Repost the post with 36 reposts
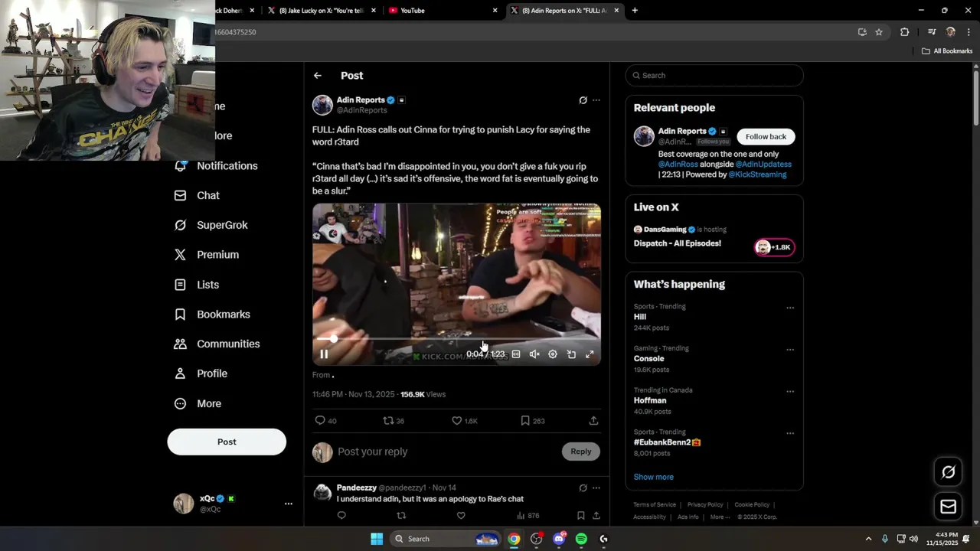Image resolution: width=980 pixels, height=551 pixels. pyautogui.click(x=394, y=421)
